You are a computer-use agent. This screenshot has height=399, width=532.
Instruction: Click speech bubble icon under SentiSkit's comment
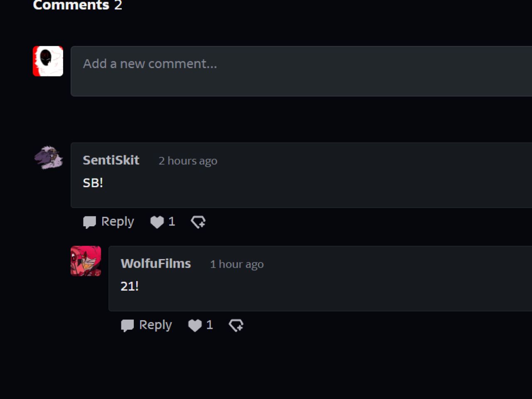[x=89, y=222]
